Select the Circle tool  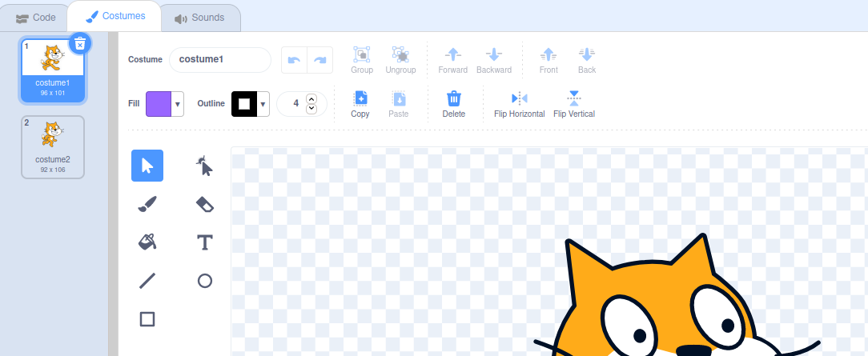pos(205,281)
